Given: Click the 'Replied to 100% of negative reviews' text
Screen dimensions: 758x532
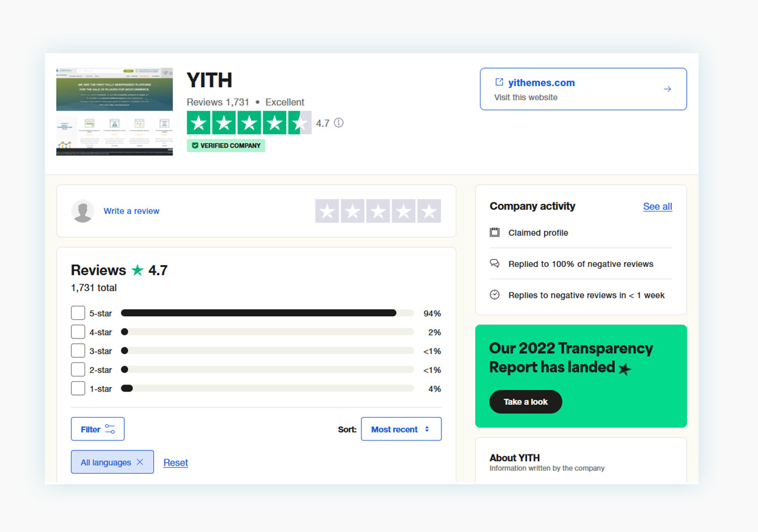Looking at the screenshot, I should (581, 264).
